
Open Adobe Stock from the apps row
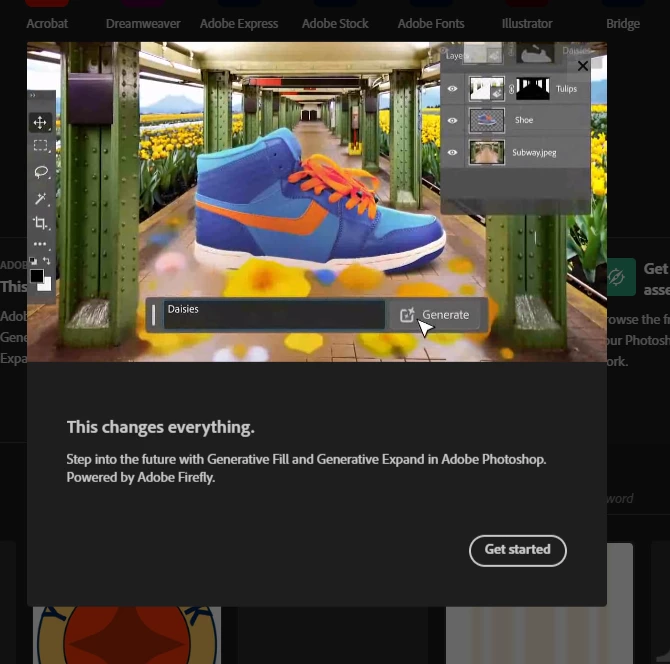[x=335, y=24]
